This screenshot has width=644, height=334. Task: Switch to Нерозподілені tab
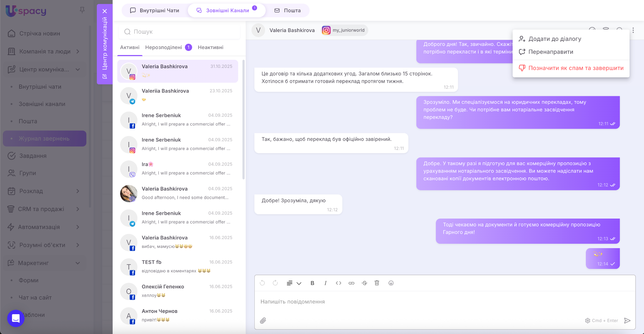pos(164,47)
